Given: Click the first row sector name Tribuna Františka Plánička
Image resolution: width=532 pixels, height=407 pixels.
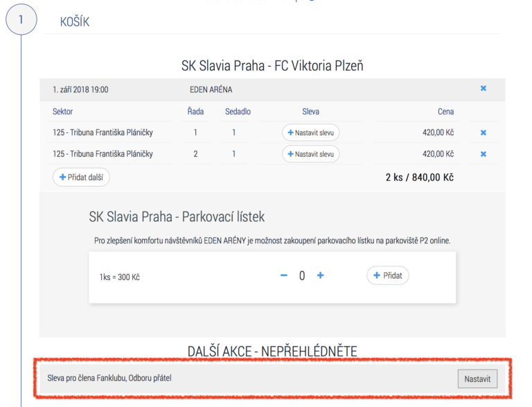Looking at the screenshot, I should tap(103, 132).
